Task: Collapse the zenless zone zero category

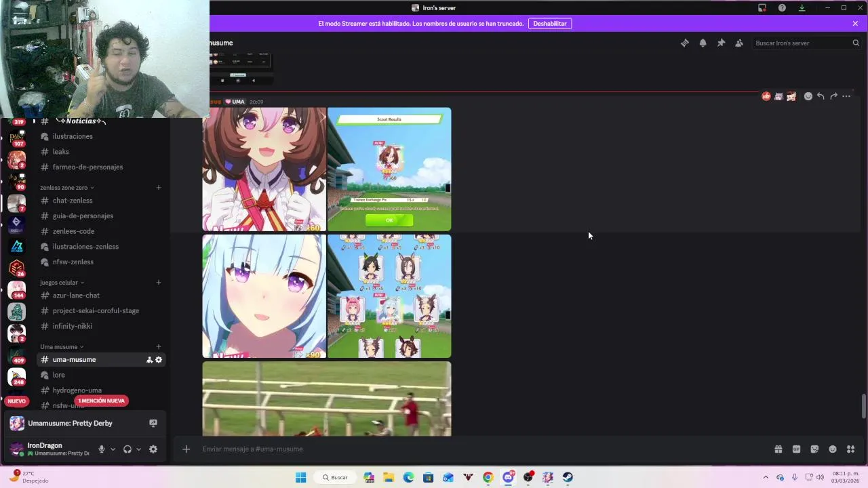Action: (66, 188)
